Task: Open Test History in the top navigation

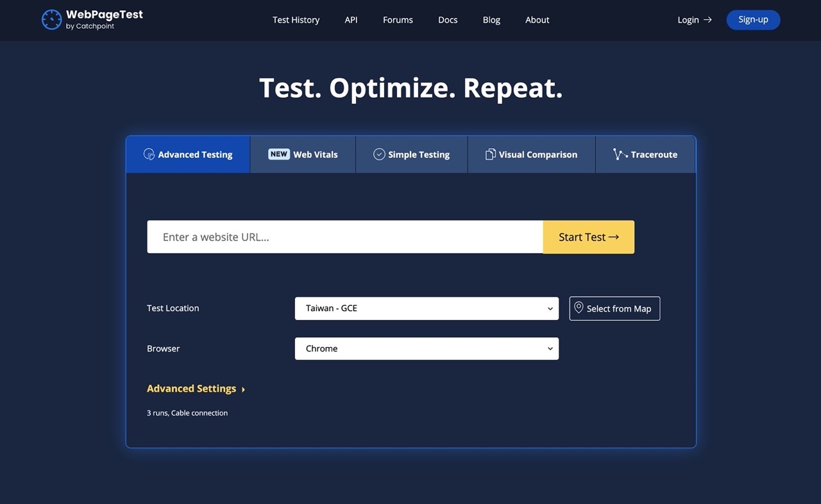Action: [x=296, y=20]
